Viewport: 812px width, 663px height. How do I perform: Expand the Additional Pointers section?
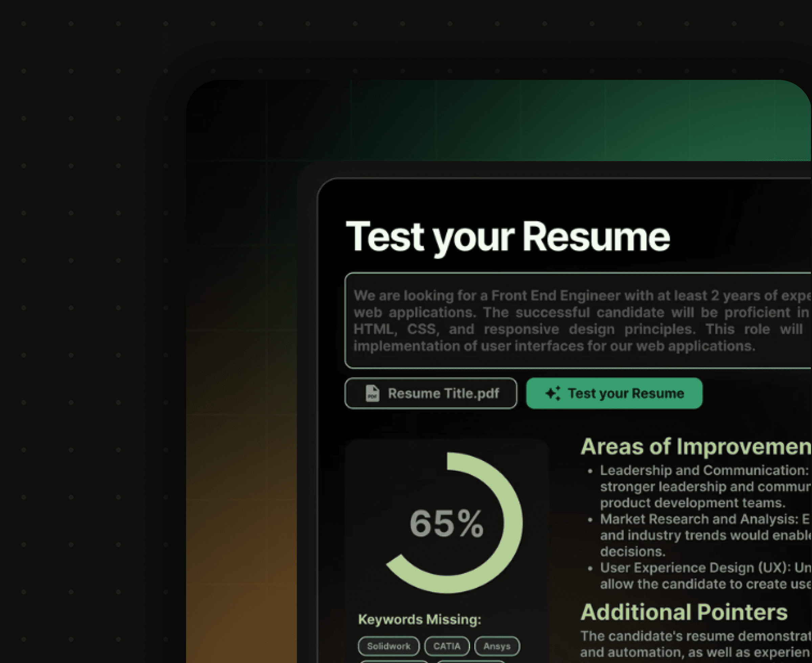684,612
